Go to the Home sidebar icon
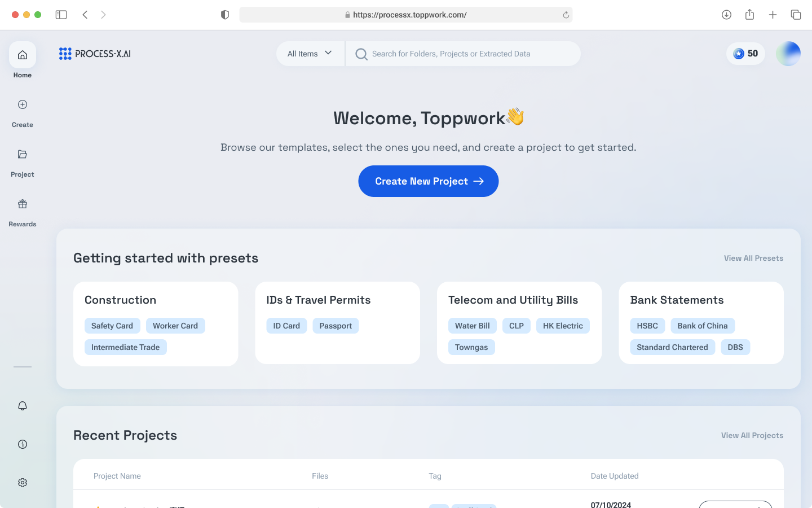The height and width of the screenshot is (508, 812). click(x=23, y=55)
